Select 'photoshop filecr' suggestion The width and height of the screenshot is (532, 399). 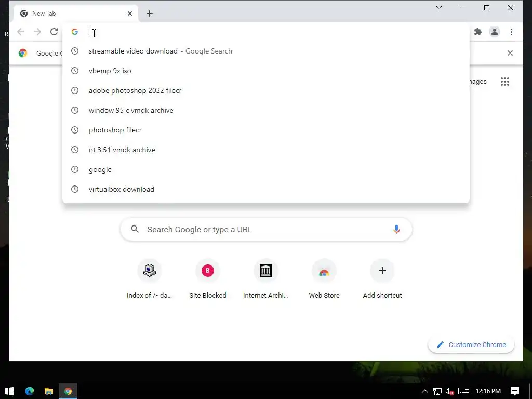coord(266,130)
